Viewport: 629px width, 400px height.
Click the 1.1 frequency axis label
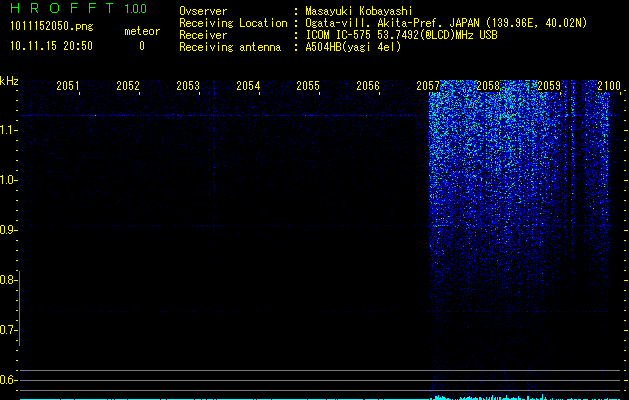click(x=8, y=130)
